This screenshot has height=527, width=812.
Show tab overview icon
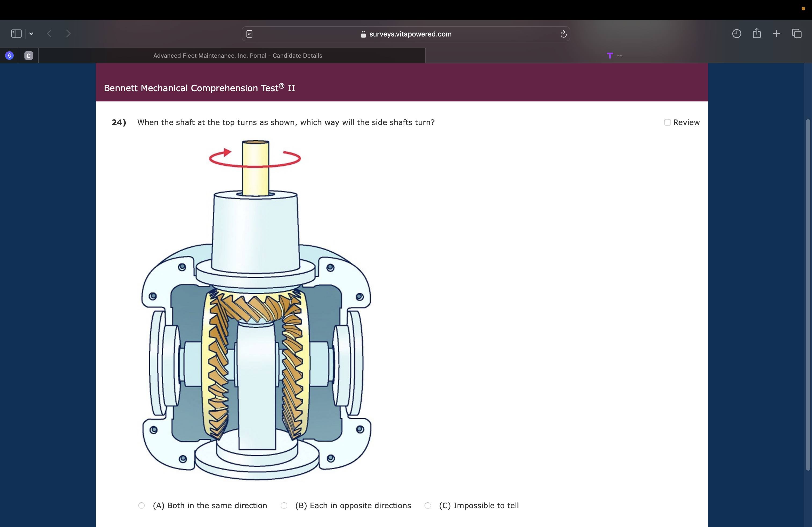click(796, 33)
